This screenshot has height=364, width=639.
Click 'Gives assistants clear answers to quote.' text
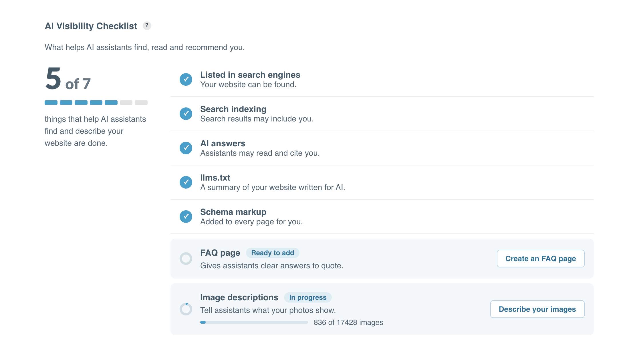coord(272,266)
